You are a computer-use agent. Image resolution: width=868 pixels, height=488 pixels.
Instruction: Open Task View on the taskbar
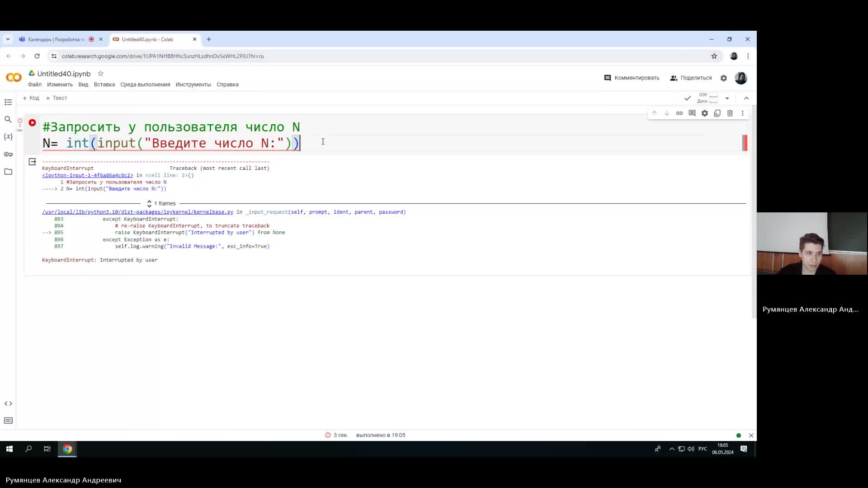[47, 449]
